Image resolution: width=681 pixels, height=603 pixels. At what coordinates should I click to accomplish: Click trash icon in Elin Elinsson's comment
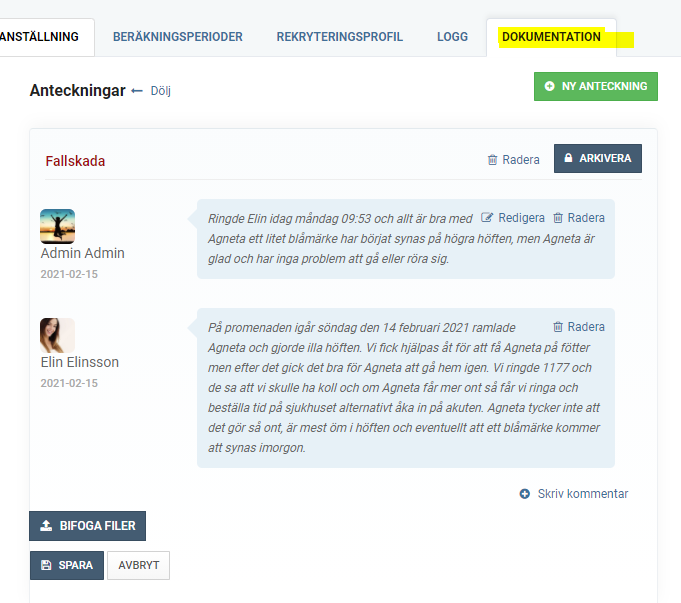pos(558,326)
